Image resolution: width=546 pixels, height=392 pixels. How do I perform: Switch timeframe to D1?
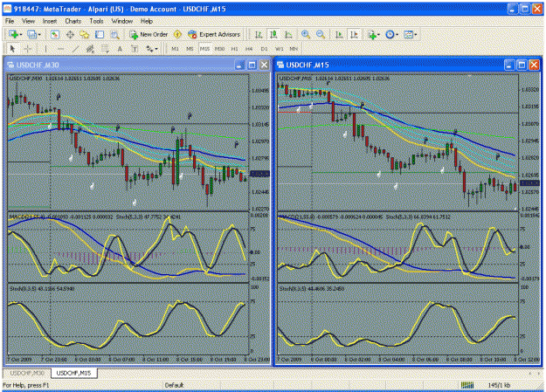(x=264, y=49)
